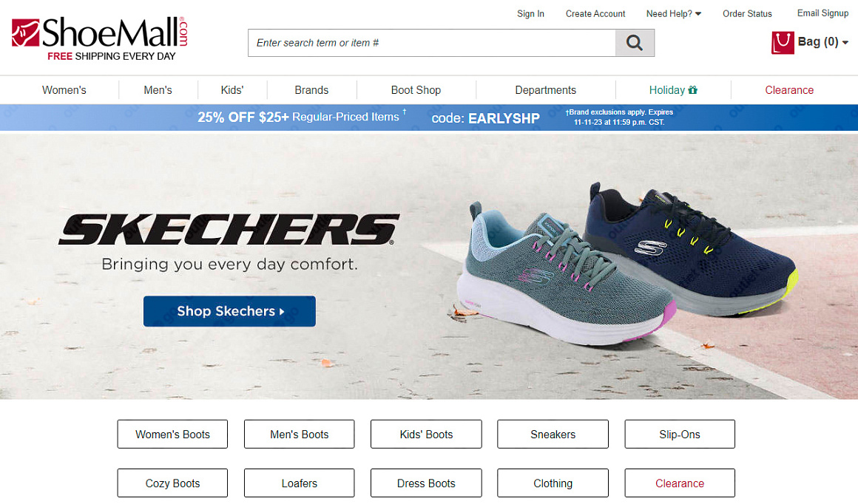Open the Women's menu
Image resolution: width=858 pixels, height=504 pixels.
coord(64,90)
